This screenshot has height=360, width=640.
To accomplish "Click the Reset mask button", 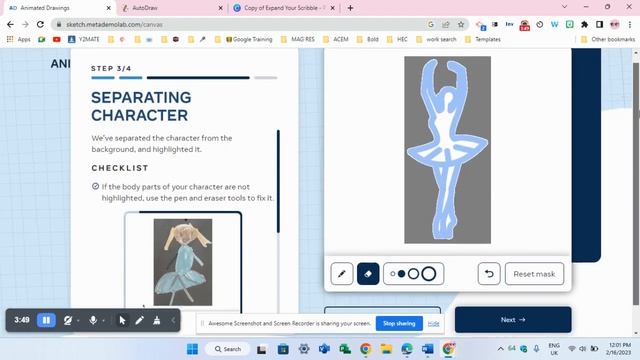I will pos(534,274).
